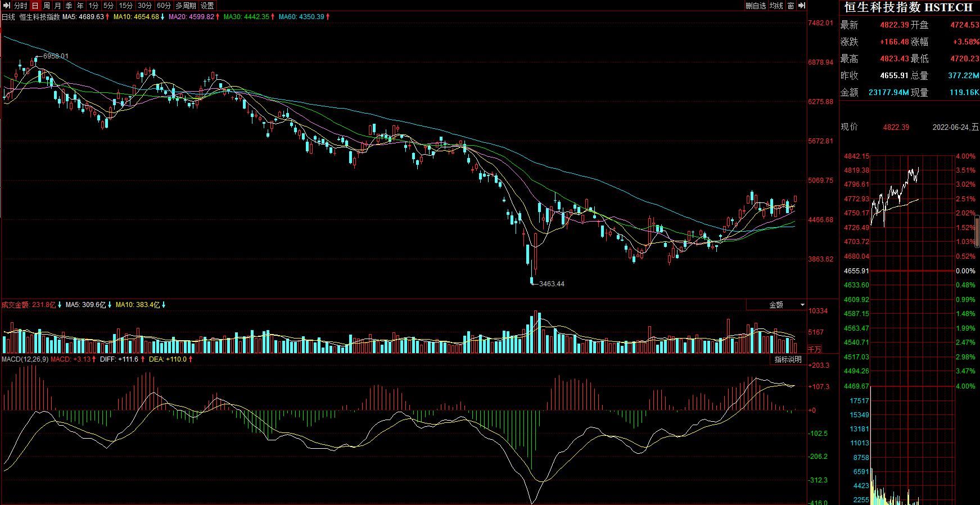Click the MACD(12,26,9) indicator title

coord(25,359)
